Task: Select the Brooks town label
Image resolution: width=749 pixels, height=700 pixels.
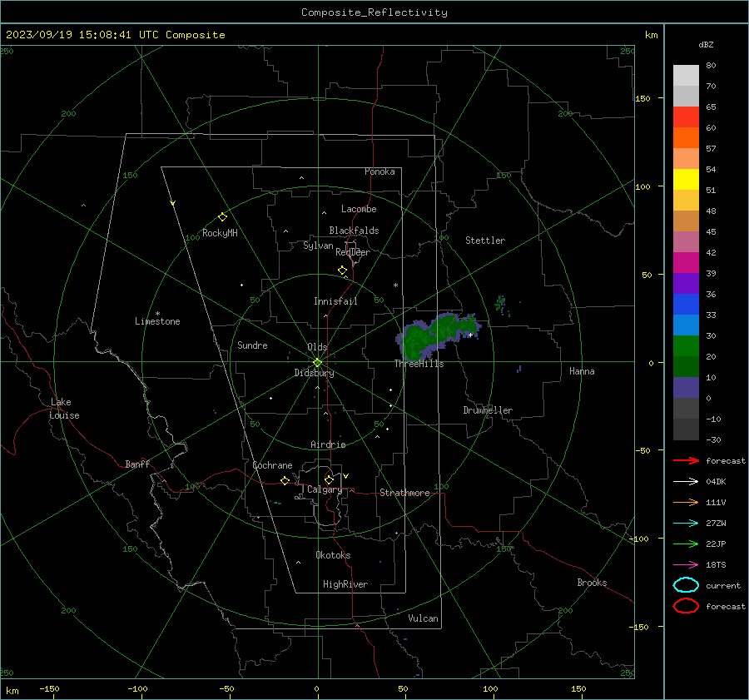Action: point(592,583)
